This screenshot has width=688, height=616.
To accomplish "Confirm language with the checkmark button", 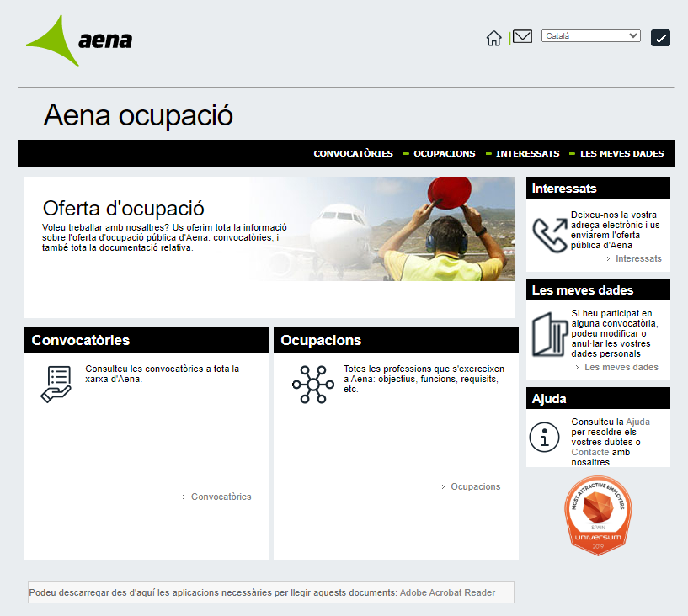I will coord(660,38).
